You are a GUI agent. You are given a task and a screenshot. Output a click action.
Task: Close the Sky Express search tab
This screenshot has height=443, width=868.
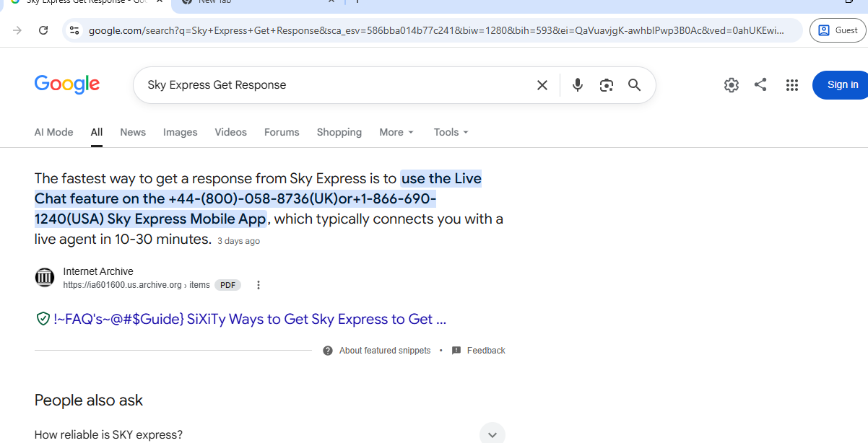[x=160, y=2]
